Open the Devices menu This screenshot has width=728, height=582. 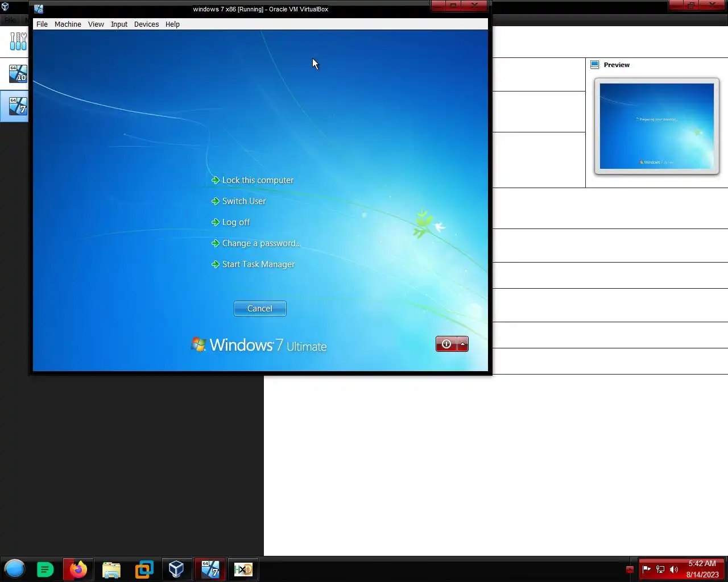tap(146, 24)
